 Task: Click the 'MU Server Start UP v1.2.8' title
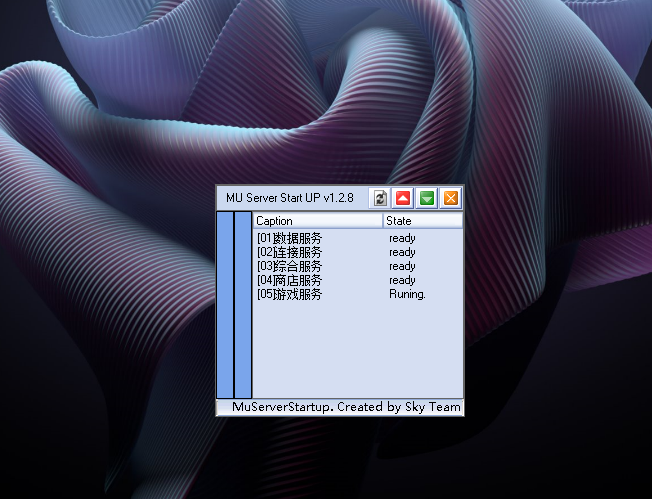pyautogui.click(x=290, y=198)
